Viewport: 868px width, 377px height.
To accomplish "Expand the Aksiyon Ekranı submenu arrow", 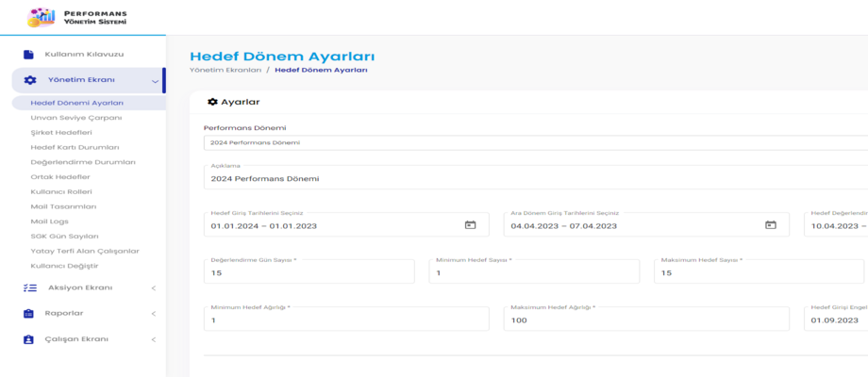I will (154, 288).
